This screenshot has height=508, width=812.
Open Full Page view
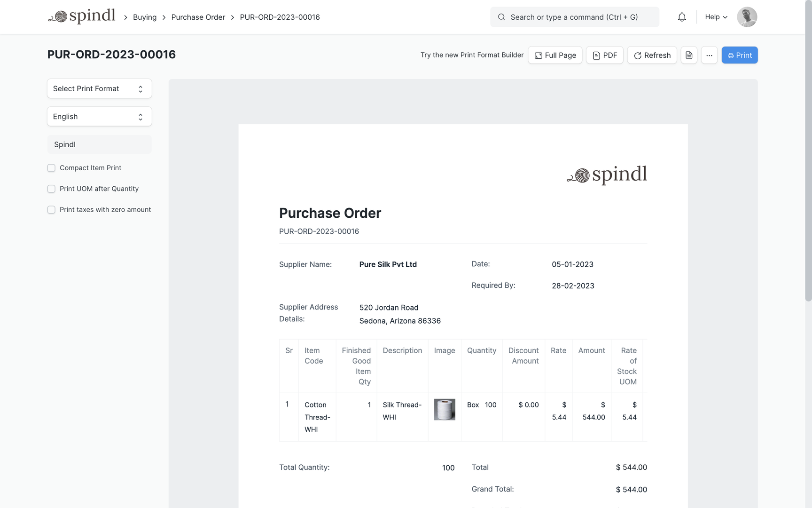coord(555,55)
